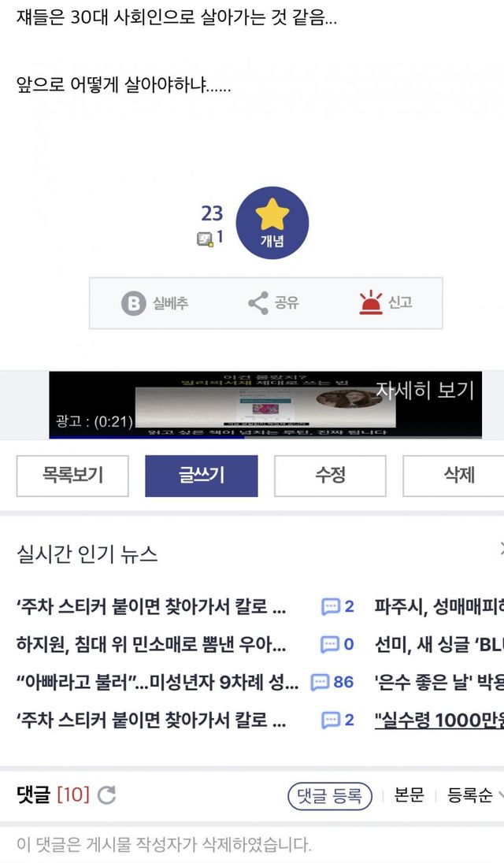Open 목록보기 list view
Image resolution: width=504 pixels, height=863 pixels.
click(x=72, y=476)
